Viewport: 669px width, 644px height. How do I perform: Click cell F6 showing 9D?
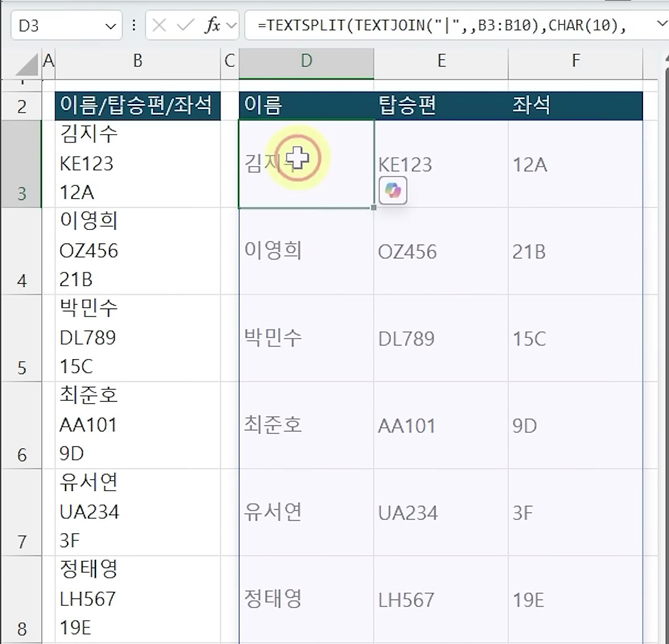click(x=575, y=425)
